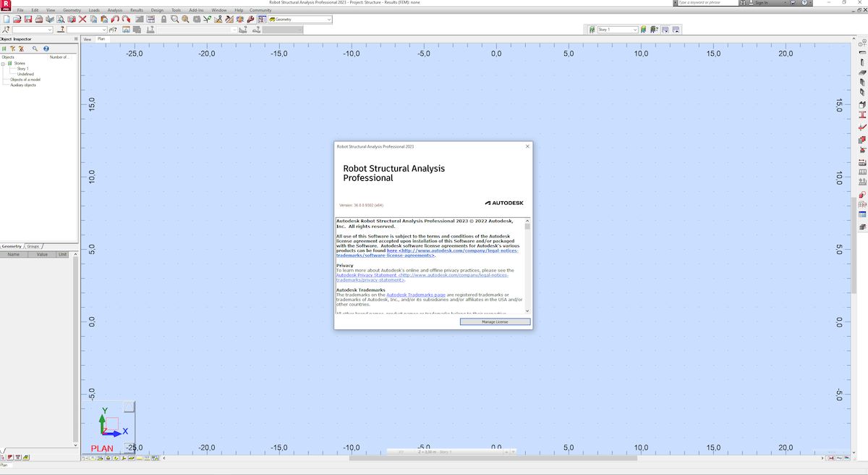Open the Tools menu

[176, 10]
